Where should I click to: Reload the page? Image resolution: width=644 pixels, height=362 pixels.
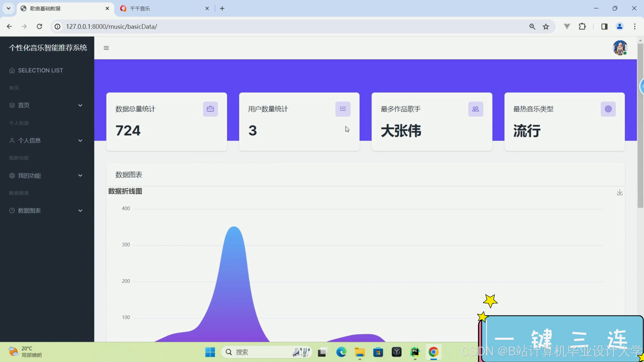39,26
